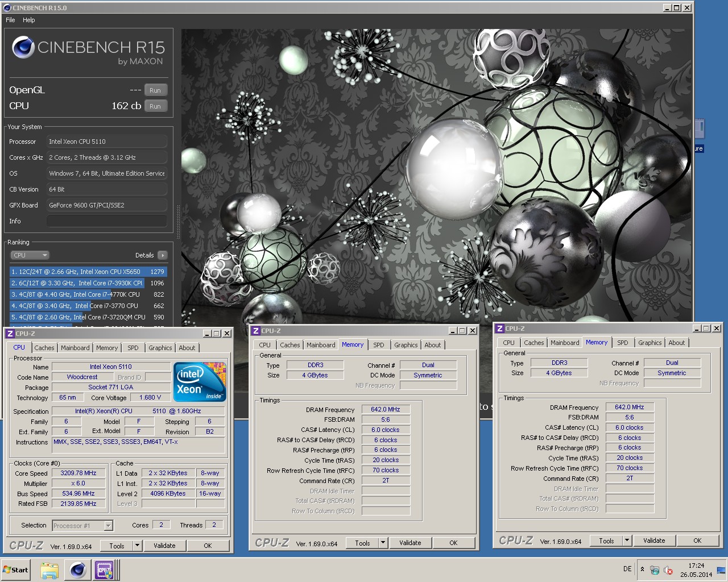Click the ranking Details arrow button

(163, 255)
